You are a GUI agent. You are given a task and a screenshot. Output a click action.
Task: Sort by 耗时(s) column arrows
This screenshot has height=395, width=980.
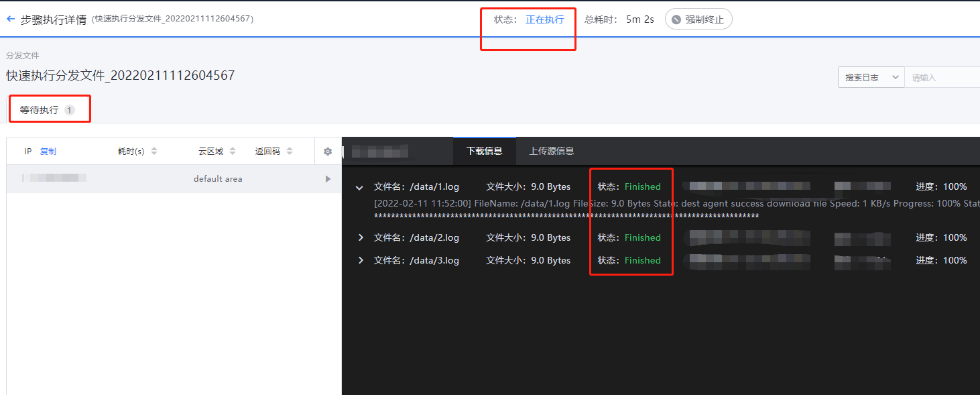click(154, 152)
